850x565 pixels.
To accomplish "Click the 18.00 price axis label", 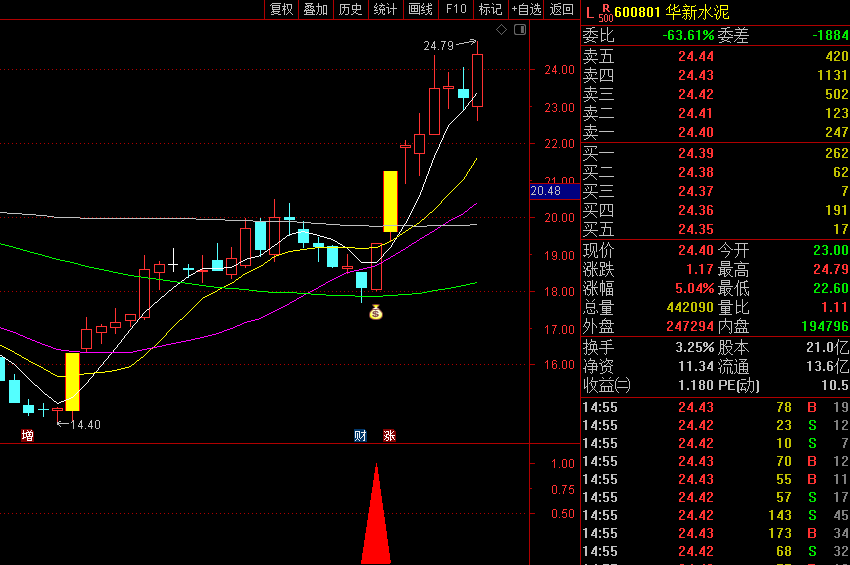I will click(x=559, y=292).
